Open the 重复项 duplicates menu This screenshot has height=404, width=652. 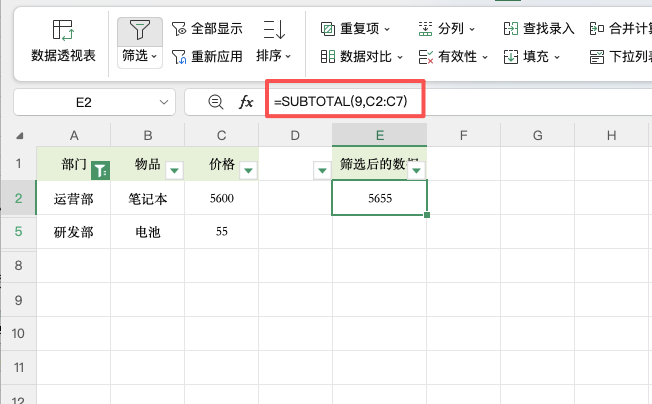(x=355, y=29)
